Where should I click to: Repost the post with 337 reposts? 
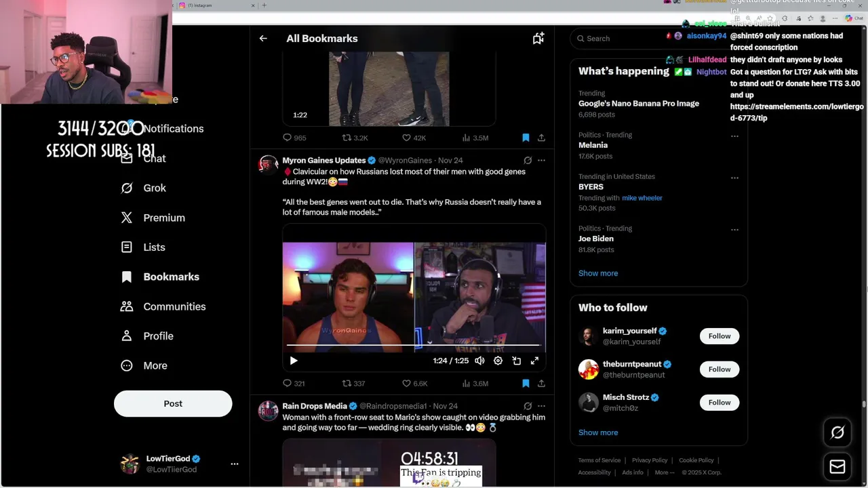pos(353,384)
